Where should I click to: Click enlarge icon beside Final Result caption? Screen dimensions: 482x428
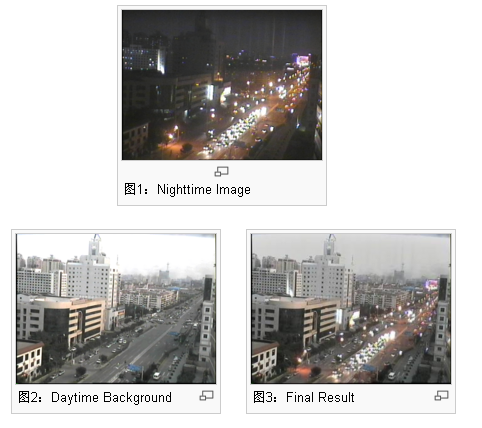[x=441, y=396]
